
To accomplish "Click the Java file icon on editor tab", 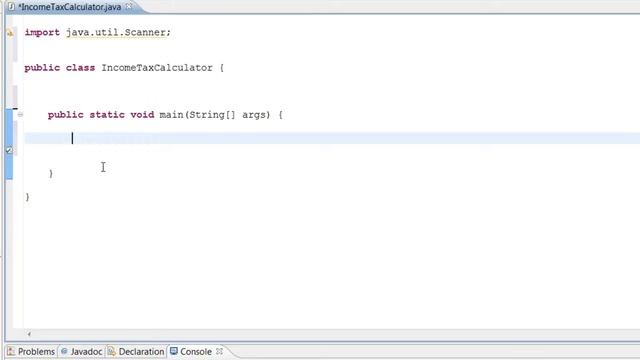I will 12,7.
